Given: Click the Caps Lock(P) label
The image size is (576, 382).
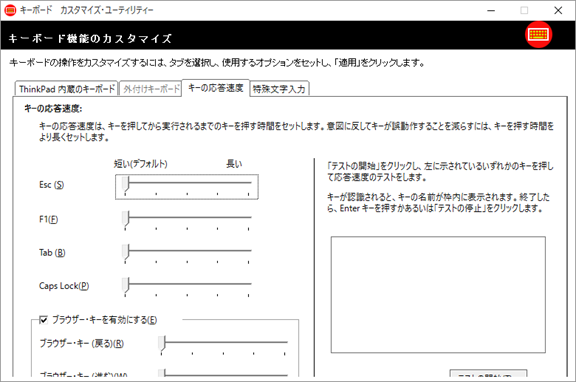Looking at the screenshot, I should pyautogui.click(x=64, y=286).
